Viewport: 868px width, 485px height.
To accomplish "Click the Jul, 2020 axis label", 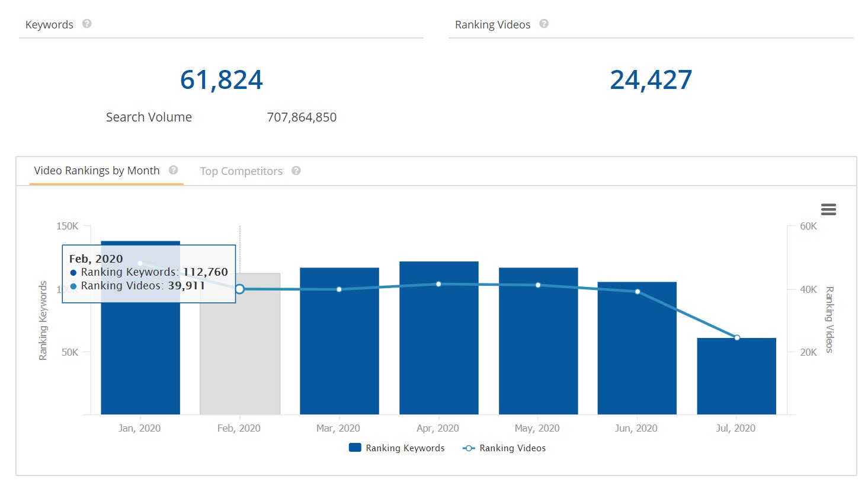I will point(736,428).
